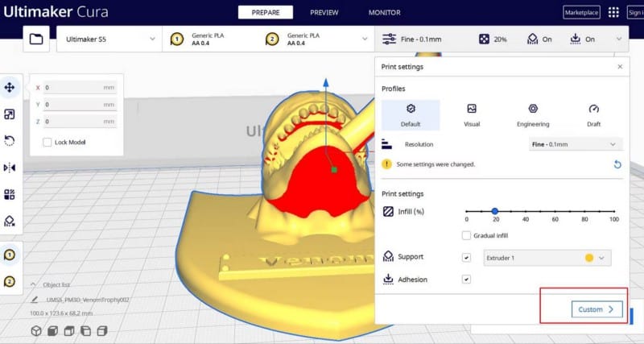Expand the material configuration dropdown
This screenshot has height=344, width=644.
(x=365, y=39)
